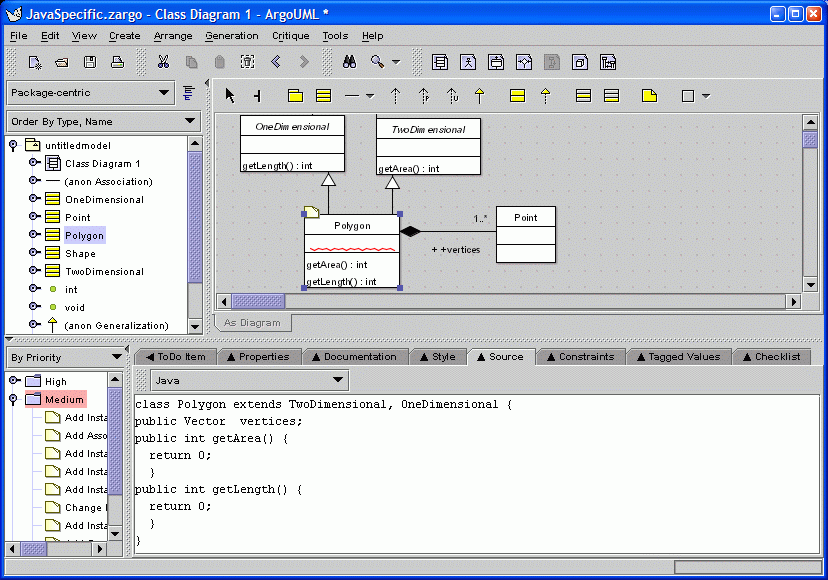Click the Zoom magnifier icon
Screen dimensions: 828x580
click(x=377, y=62)
